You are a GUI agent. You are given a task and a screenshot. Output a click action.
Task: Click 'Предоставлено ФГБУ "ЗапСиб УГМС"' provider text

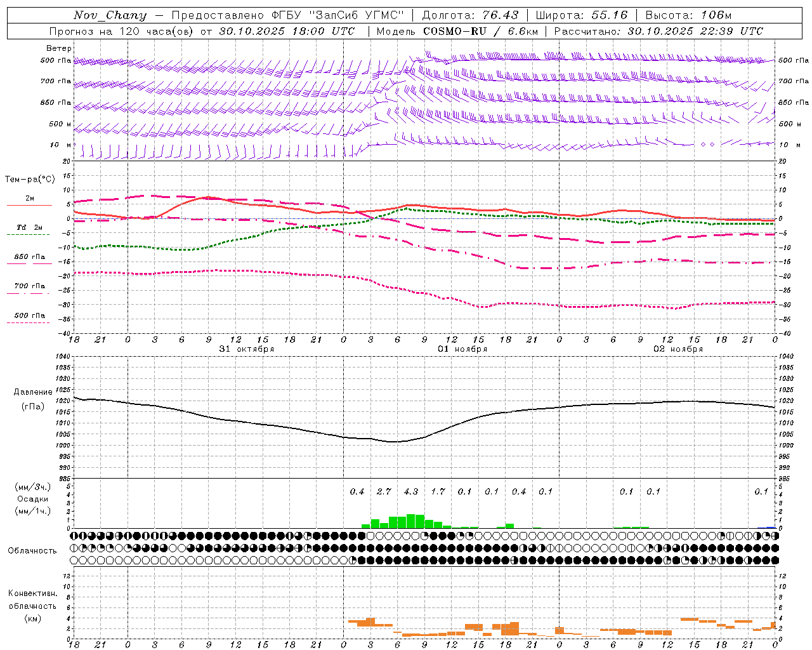[x=288, y=15]
